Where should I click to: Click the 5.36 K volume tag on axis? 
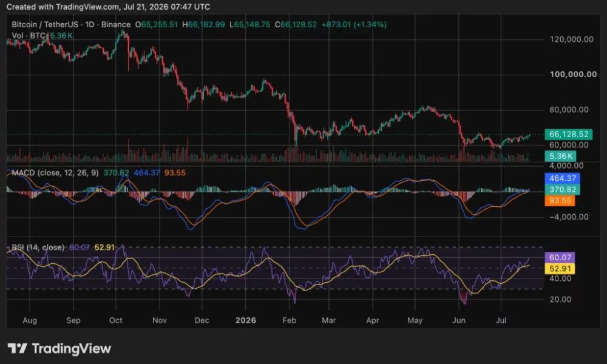click(560, 156)
